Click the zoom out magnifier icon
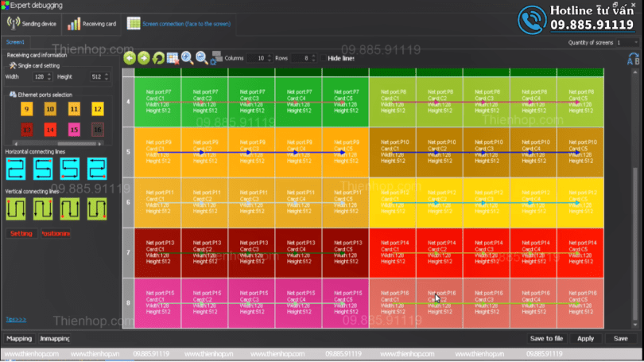The width and height of the screenshot is (644, 362). [201, 57]
